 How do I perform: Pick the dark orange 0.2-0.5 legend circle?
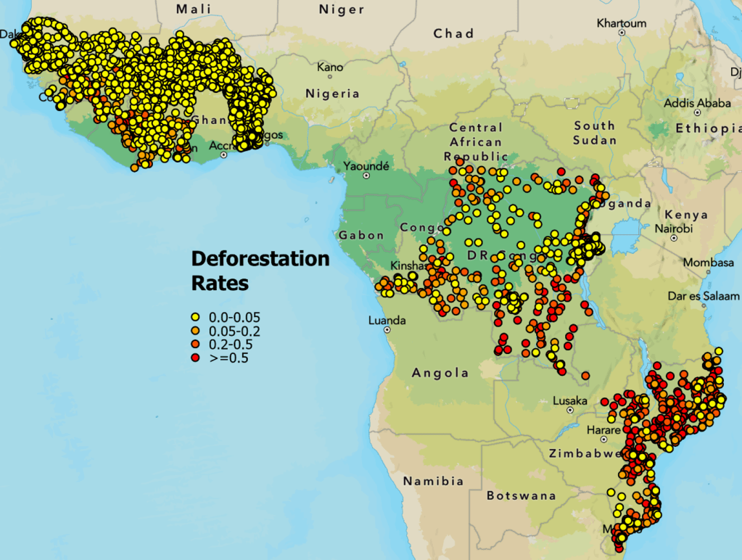pyautogui.click(x=194, y=344)
